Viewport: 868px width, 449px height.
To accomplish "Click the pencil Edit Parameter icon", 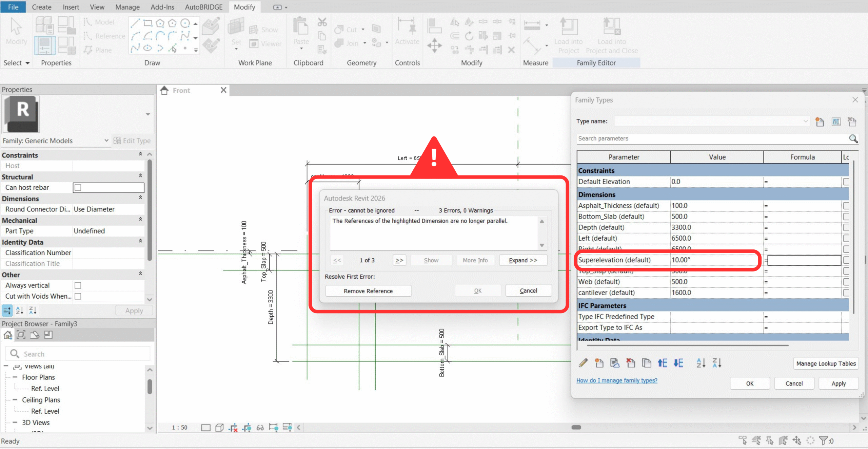I will (x=583, y=363).
